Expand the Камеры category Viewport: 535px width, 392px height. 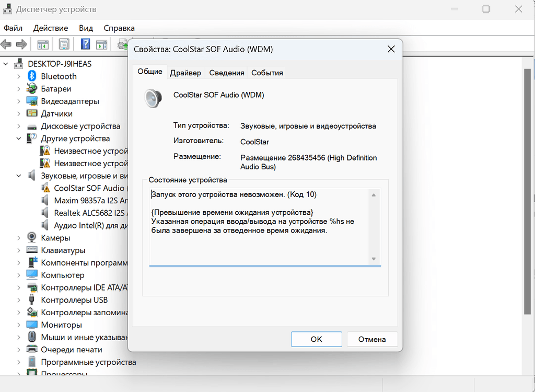(19, 238)
